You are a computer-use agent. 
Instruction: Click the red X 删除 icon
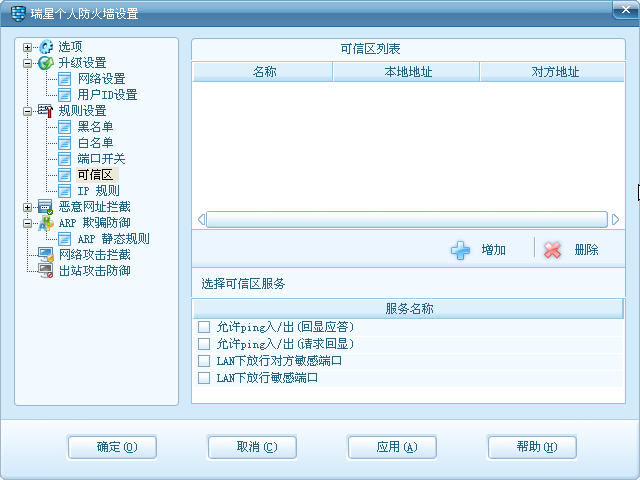coord(552,250)
